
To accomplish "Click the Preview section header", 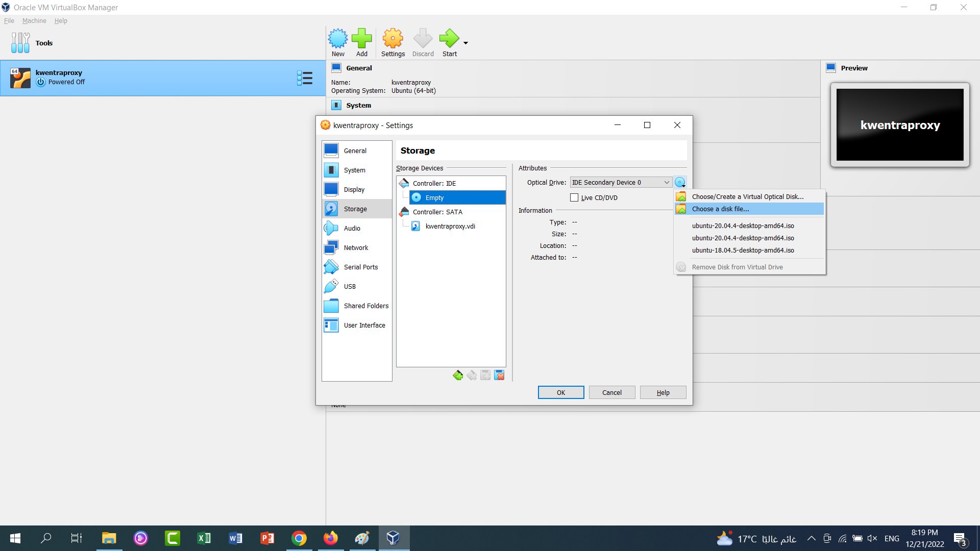I will tap(854, 68).
